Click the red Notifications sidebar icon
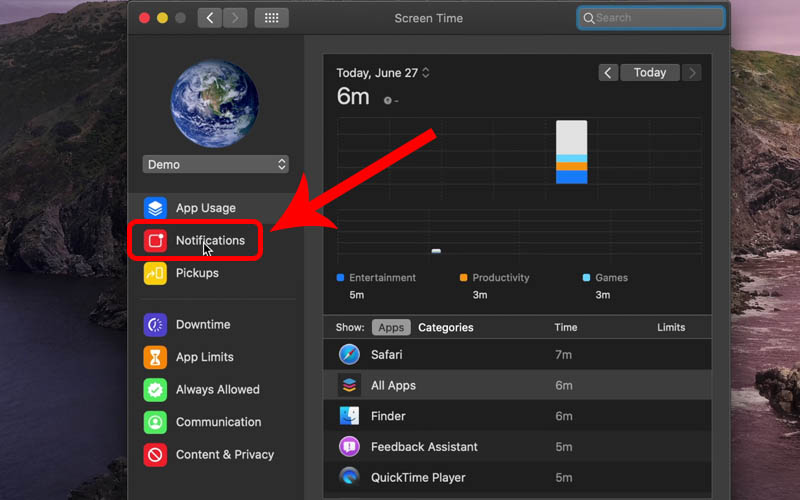This screenshot has width=800, height=500. click(x=155, y=241)
